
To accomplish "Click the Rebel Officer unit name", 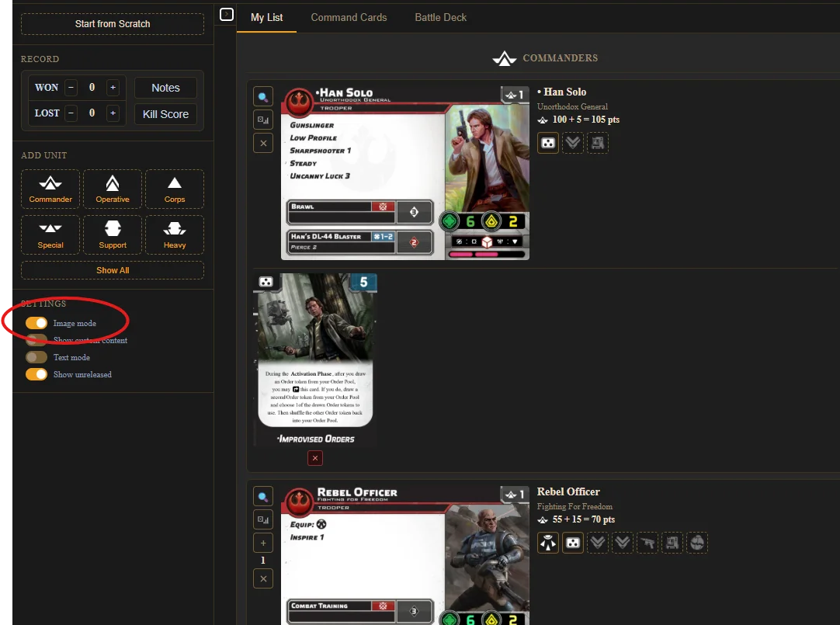I will [568, 491].
